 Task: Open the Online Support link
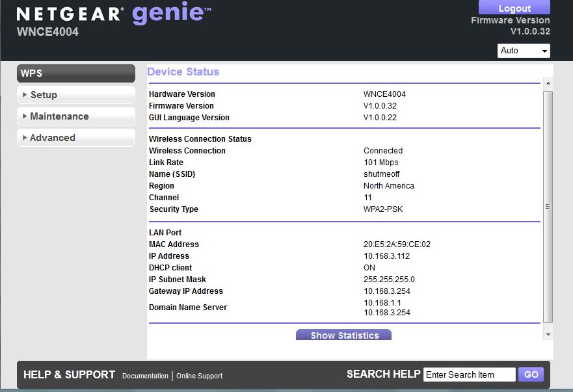pyautogui.click(x=199, y=376)
